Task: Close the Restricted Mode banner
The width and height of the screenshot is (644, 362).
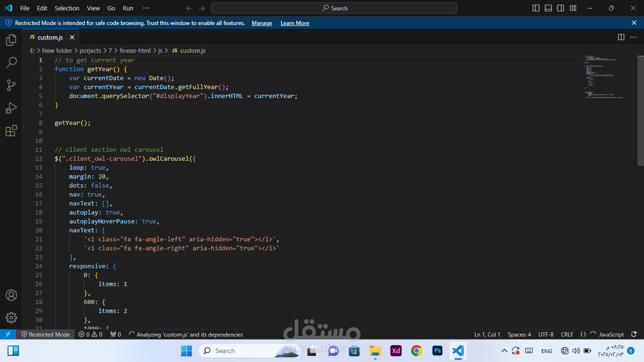Action: pos(634,23)
